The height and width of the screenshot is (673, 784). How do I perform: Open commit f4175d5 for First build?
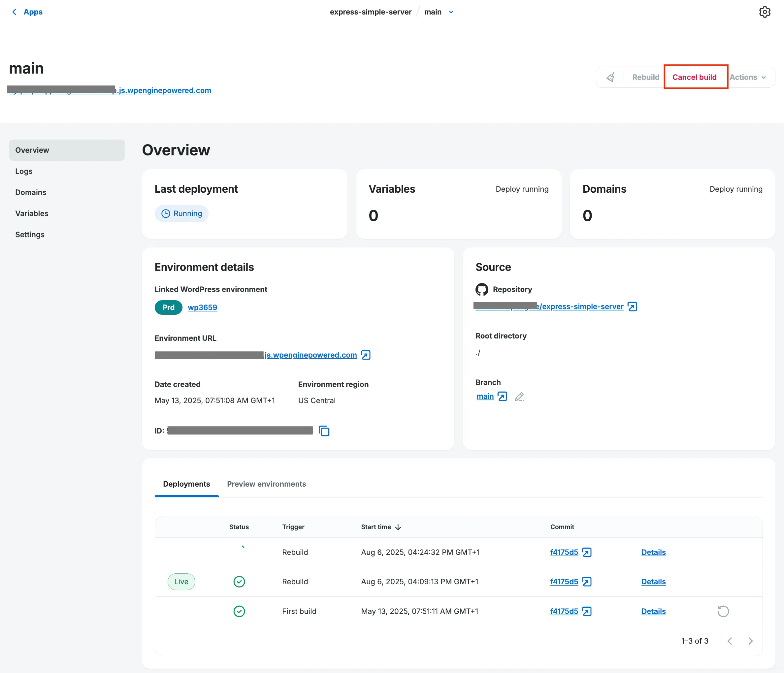coord(564,611)
